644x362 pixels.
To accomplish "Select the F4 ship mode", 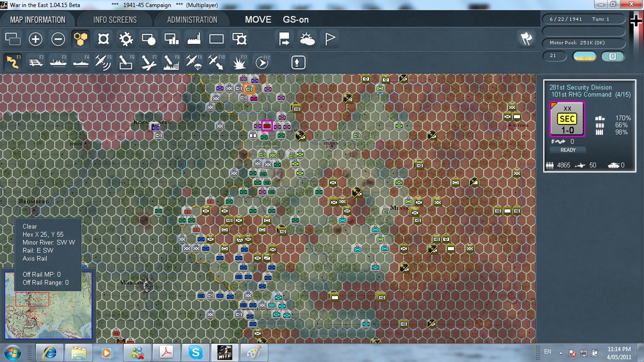I will pos(81,62).
